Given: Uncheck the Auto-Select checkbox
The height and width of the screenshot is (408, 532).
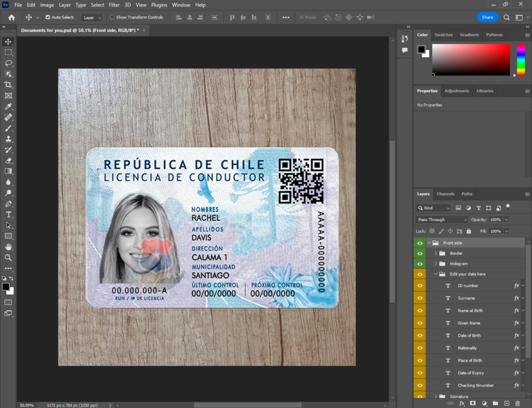Looking at the screenshot, I should click(x=48, y=17).
